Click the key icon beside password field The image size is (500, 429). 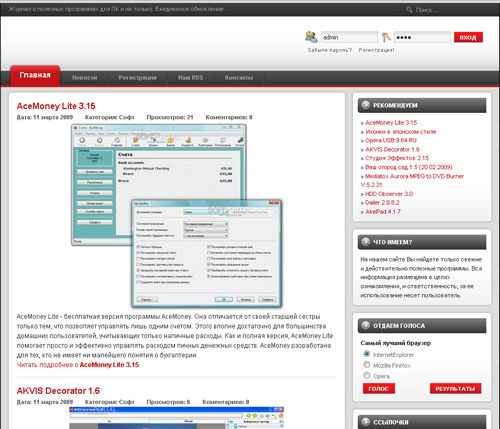(386, 37)
